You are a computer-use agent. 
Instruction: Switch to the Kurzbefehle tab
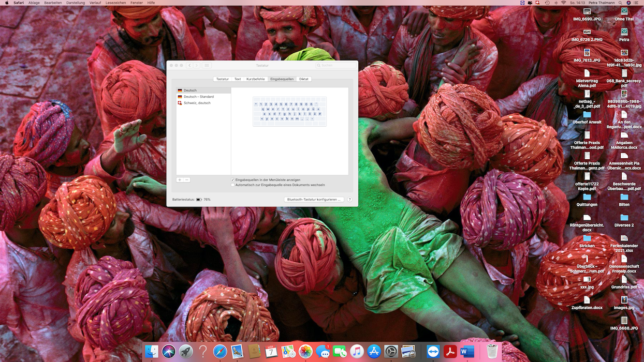pos(255,79)
